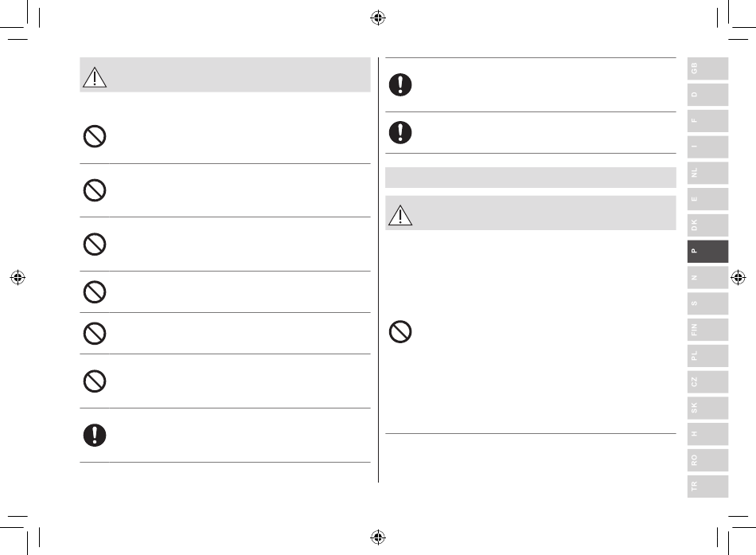The image size is (756, 555).
Task: Click the exclamation mark icon in the left column
Action: (95, 436)
